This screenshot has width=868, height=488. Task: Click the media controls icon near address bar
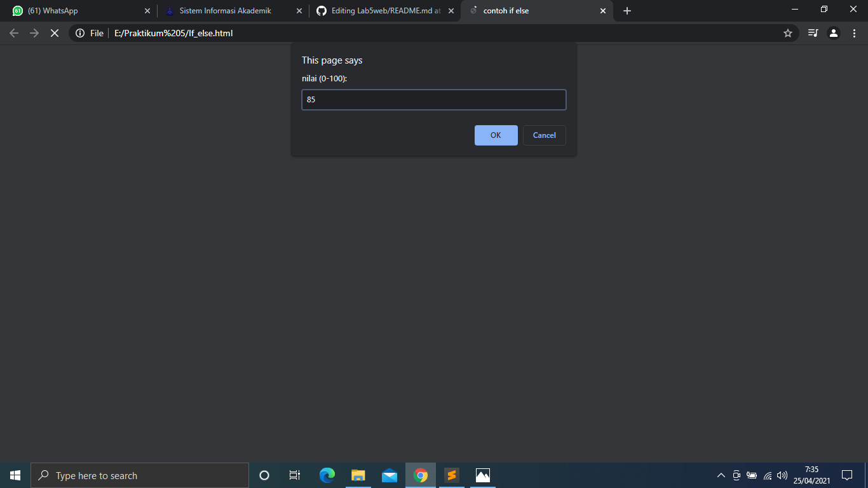(812, 33)
